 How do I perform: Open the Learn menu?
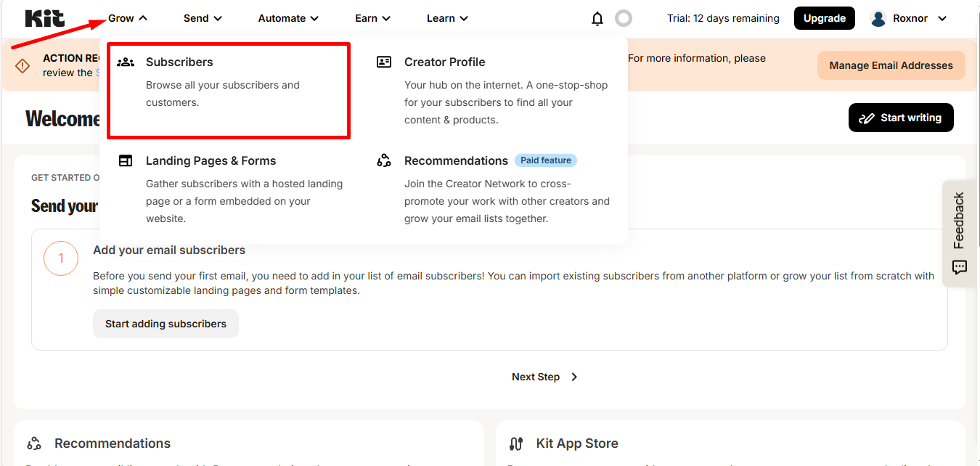[447, 19]
